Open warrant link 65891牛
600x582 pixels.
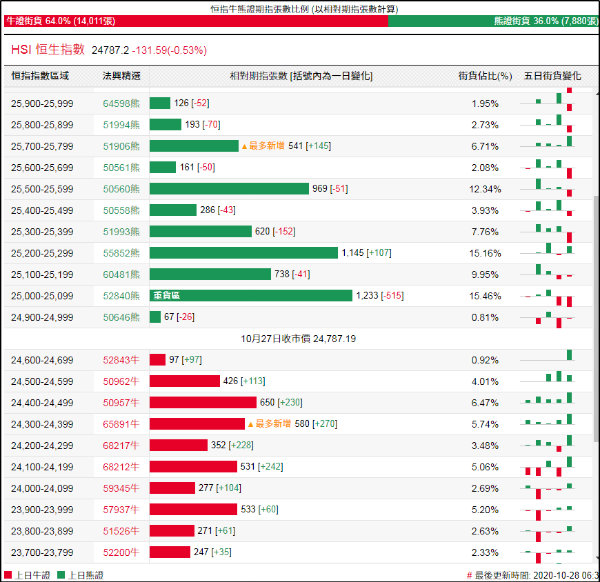tap(121, 424)
